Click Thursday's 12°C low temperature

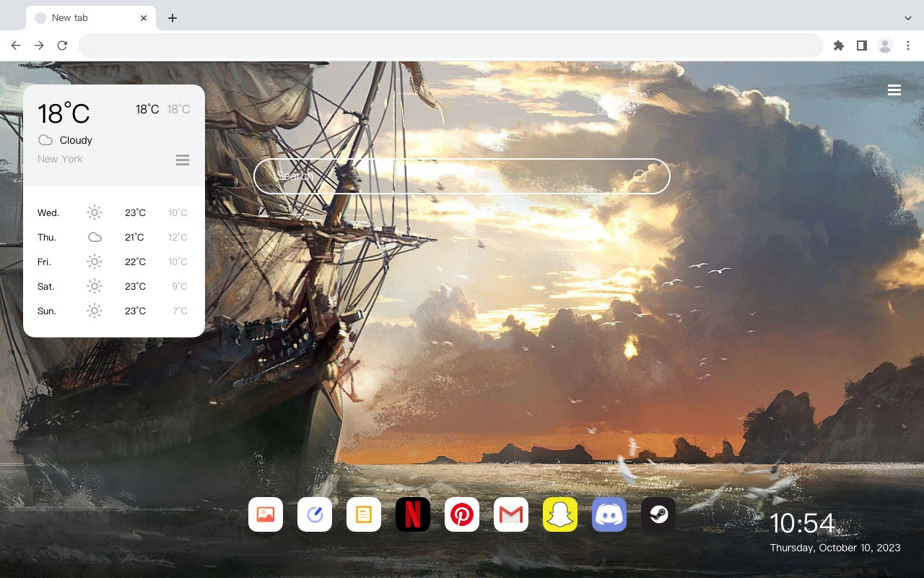coord(178,237)
